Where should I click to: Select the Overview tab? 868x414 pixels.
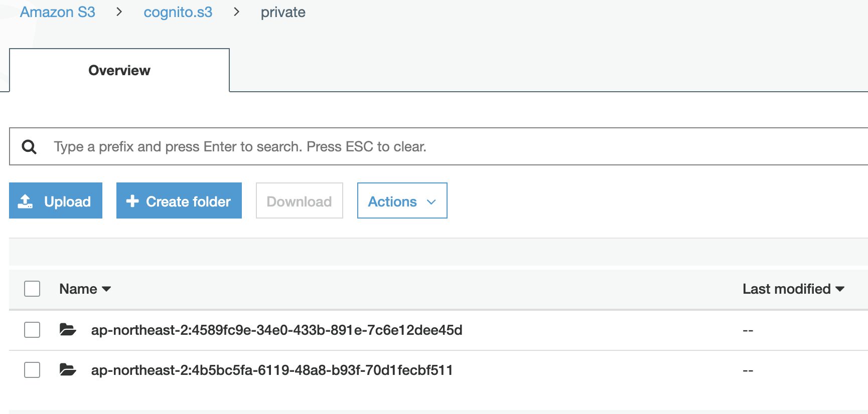coord(119,70)
